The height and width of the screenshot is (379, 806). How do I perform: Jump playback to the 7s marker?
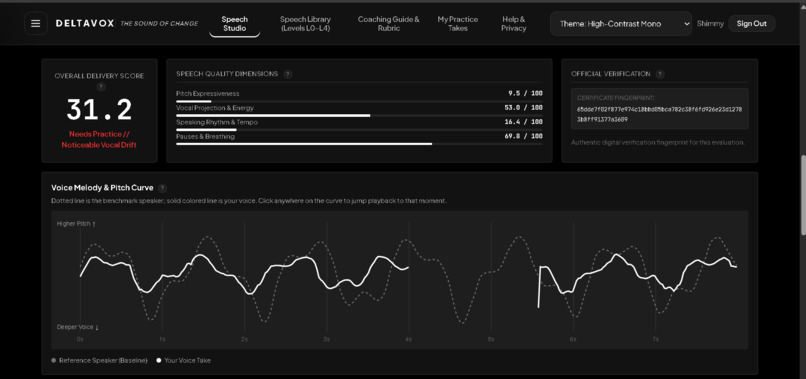click(x=655, y=339)
